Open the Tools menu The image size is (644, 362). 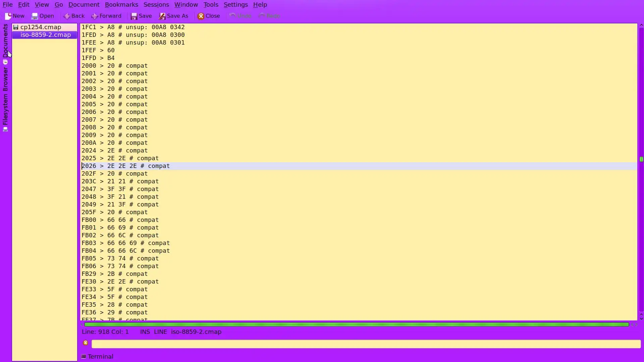211,5
